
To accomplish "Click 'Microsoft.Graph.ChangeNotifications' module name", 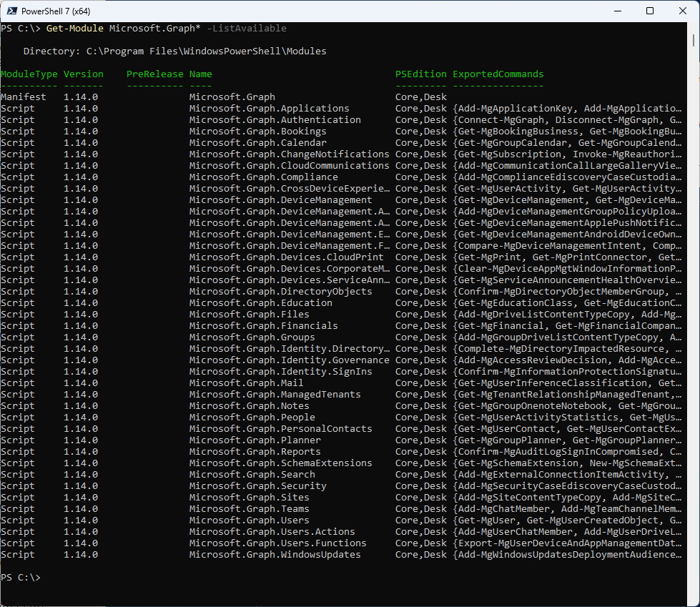I will (290, 154).
